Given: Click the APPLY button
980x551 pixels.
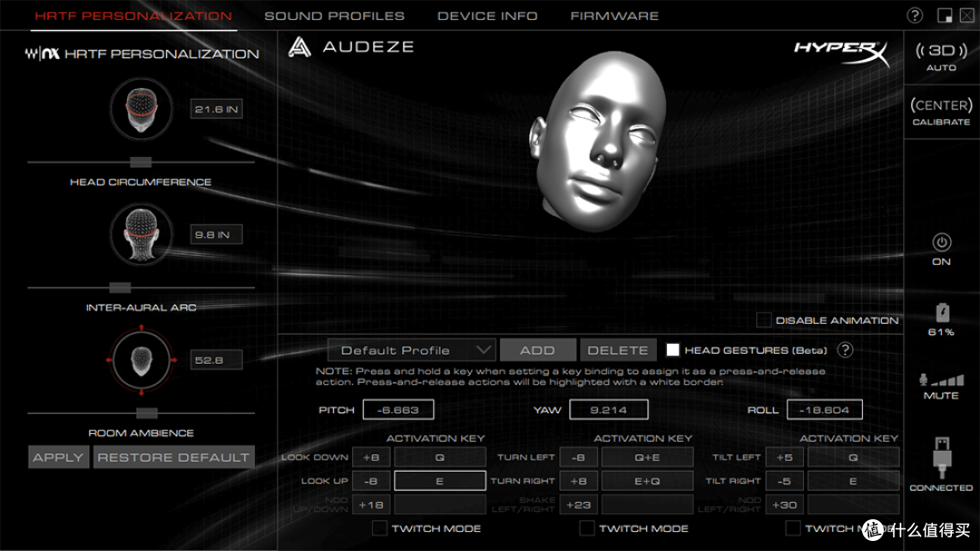Looking at the screenshot, I should [x=58, y=458].
